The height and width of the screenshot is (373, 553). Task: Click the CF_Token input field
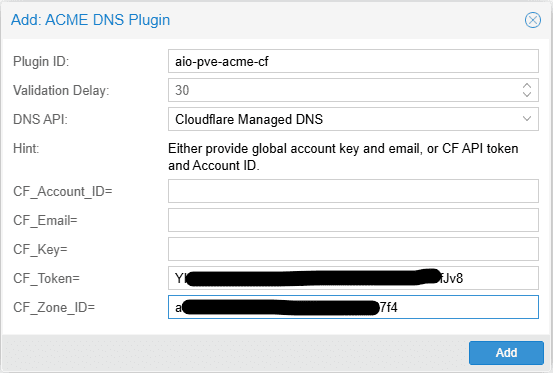353,278
